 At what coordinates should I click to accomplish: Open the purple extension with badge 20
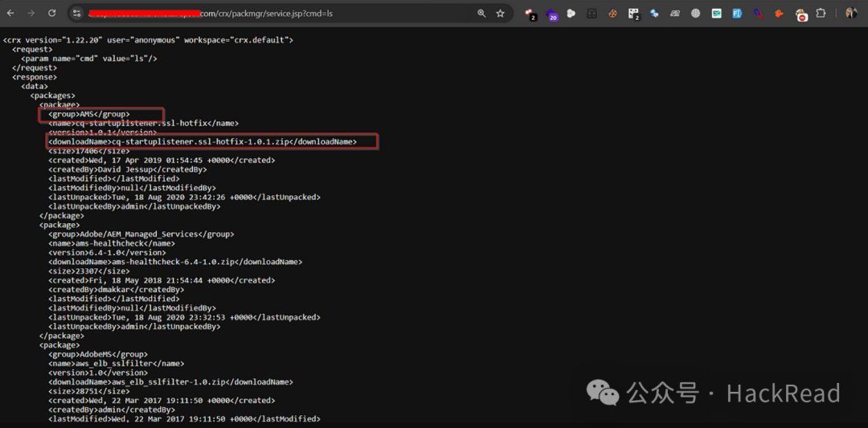pyautogui.click(x=551, y=14)
